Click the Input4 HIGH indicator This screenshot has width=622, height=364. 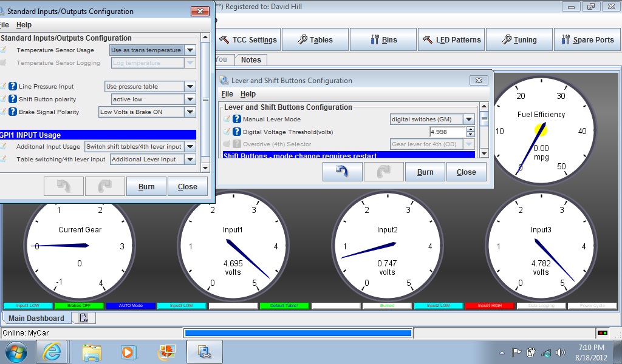pyautogui.click(x=490, y=305)
